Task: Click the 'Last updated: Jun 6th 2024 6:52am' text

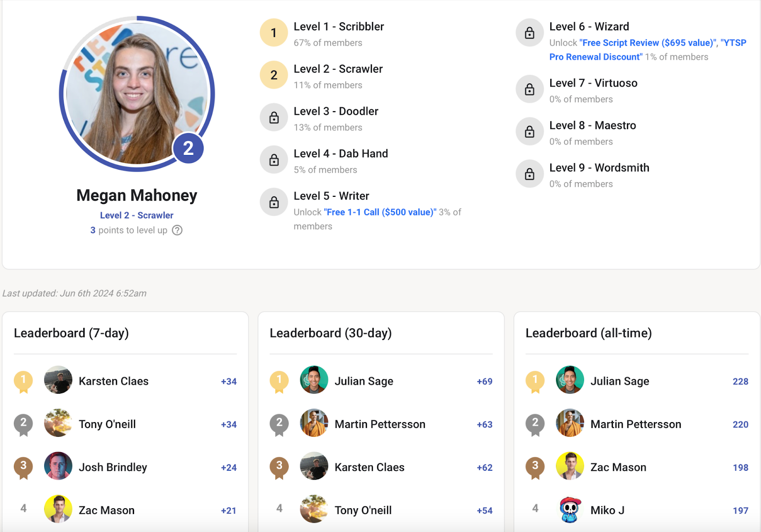Action: pyautogui.click(x=74, y=293)
